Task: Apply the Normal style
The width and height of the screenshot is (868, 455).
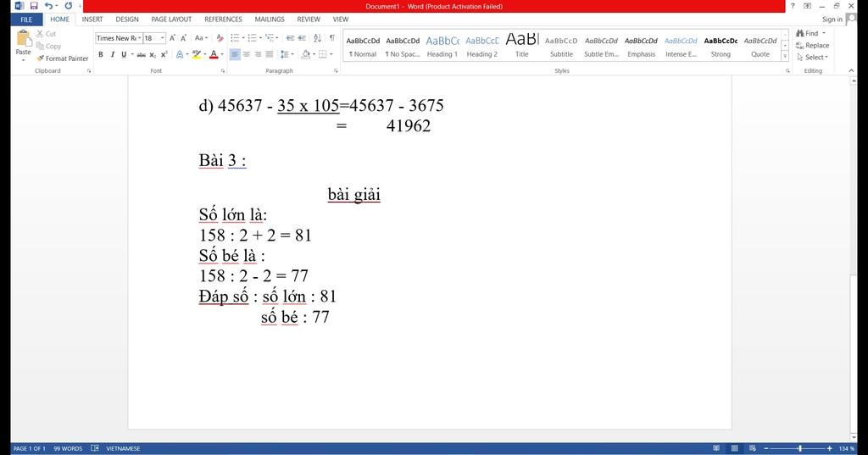Action: (x=363, y=47)
